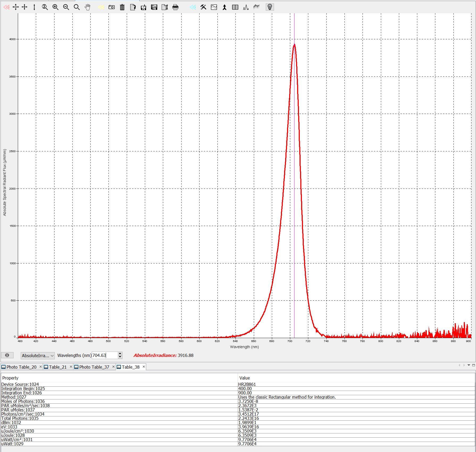Decrease wavelength with the down stepper arrow
This screenshot has width=476, height=452.
pos(120,357)
